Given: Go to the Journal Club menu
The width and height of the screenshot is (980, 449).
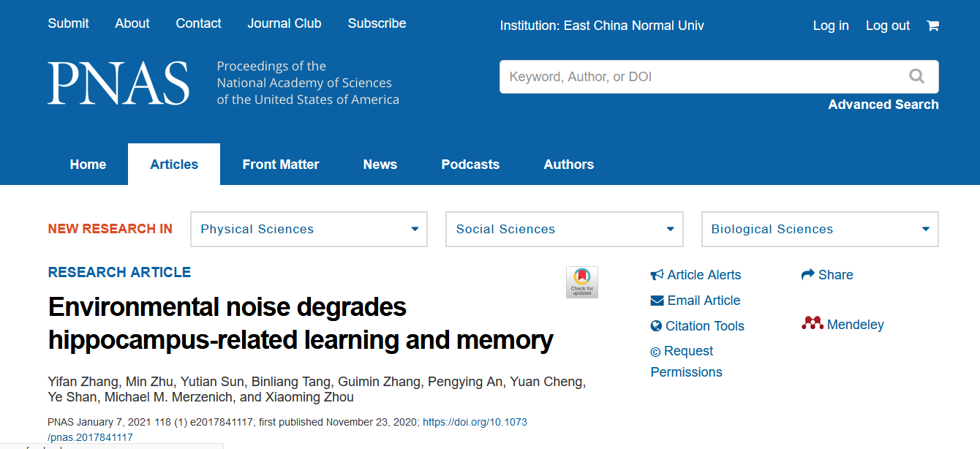Looking at the screenshot, I should click(x=284, y=23).
